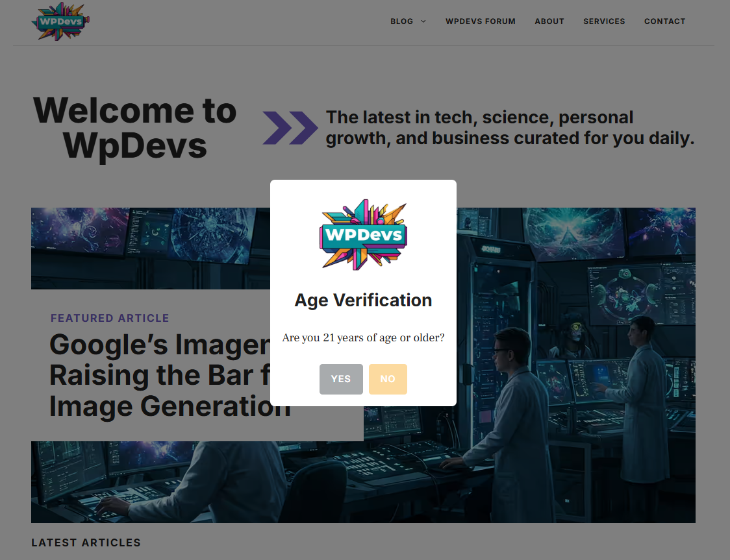Open the featured Google's Imagen article title
The width and height of the screenshot is (730, 560).
click(170, 375)
